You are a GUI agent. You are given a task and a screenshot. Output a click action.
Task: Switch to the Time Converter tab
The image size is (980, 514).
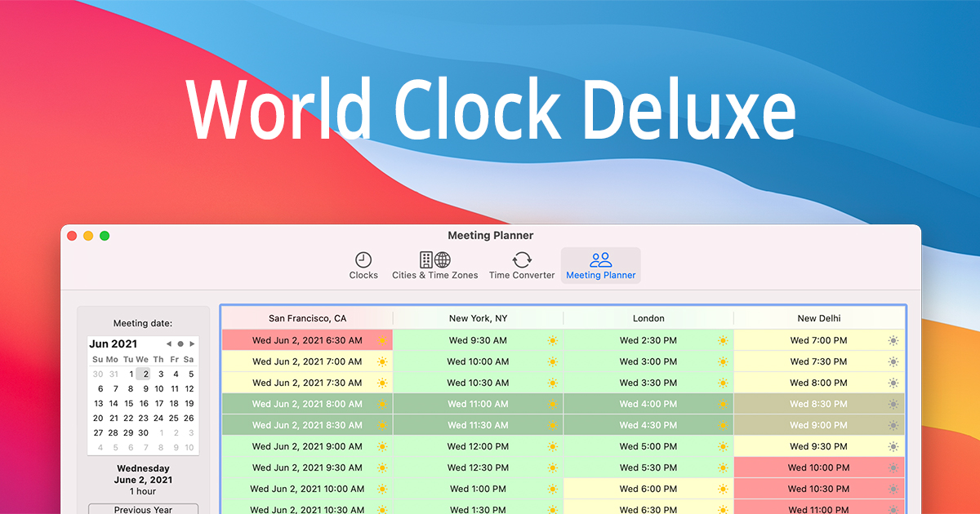(x=522, y=266)
